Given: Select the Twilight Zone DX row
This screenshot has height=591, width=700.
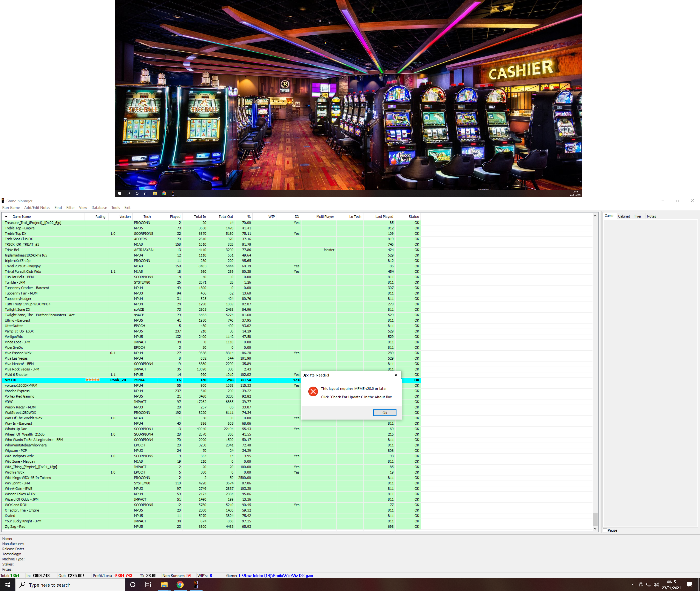Looking at the screenshot, I should click(211, 310).
